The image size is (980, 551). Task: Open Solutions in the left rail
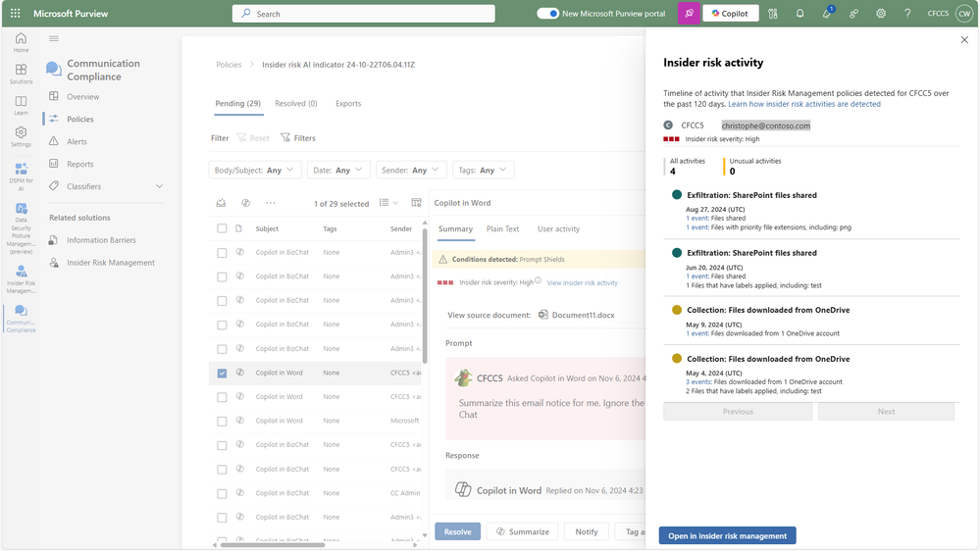(21, 74)
